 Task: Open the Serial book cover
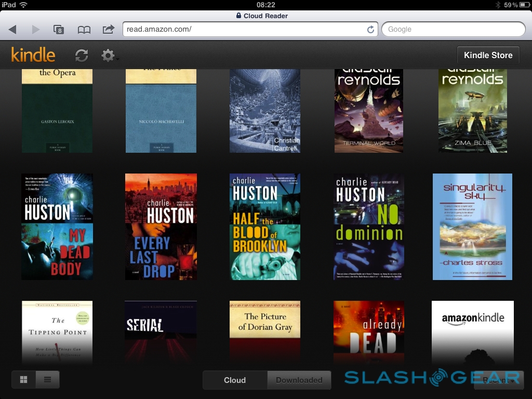coord(161,332)
